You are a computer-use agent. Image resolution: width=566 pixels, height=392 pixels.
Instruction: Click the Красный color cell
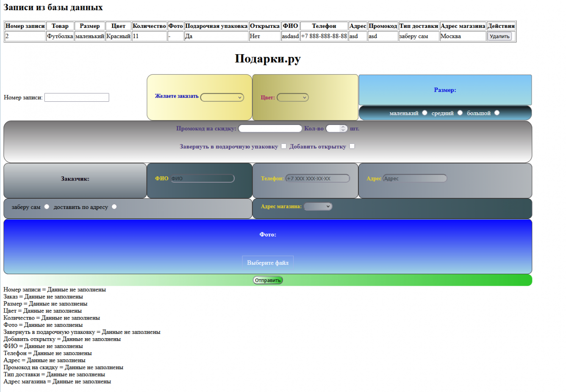[x=118, y=36]
